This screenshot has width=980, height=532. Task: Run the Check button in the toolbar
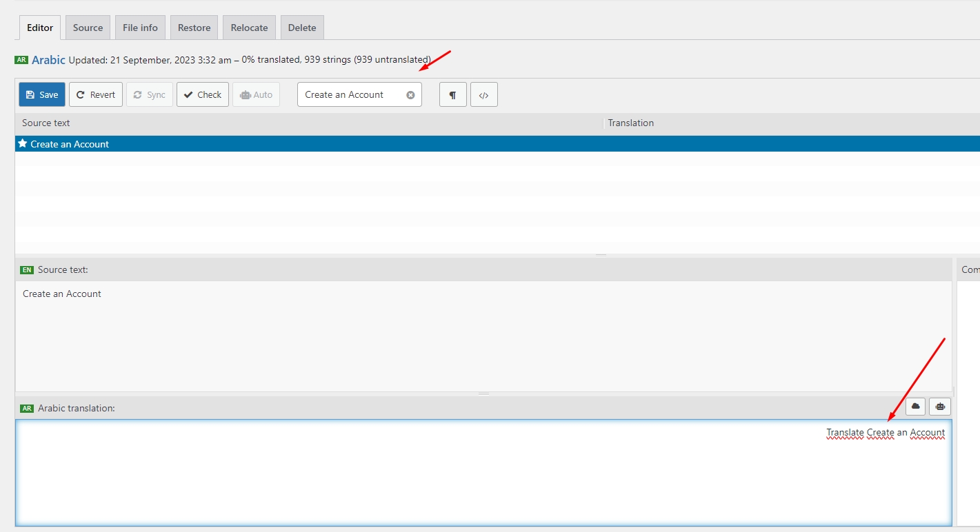pyautogui.click(x=203, y=95)
